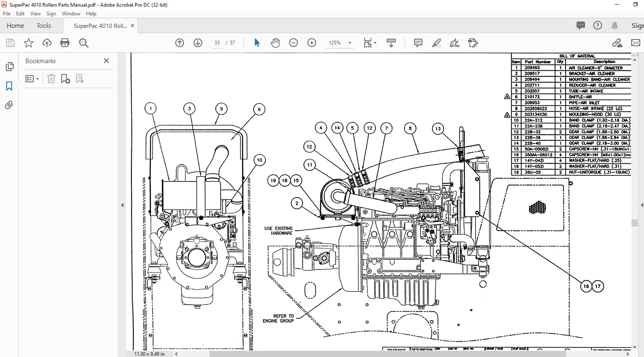The height and width of the screenshot is (357, 644).
Task: Expand the right tools pane arrow
Action: pyautogui.click(x=642, y=205)
